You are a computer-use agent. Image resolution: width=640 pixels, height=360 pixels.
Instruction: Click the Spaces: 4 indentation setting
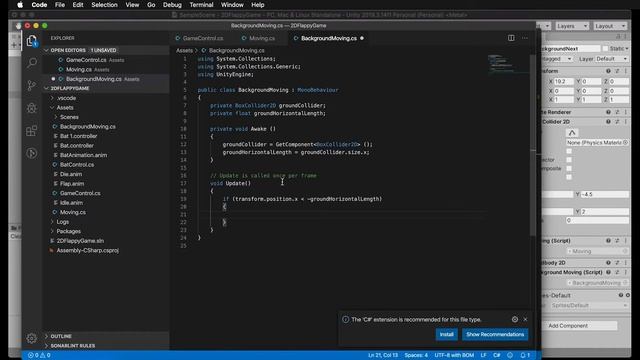click(x=416, y=355)
